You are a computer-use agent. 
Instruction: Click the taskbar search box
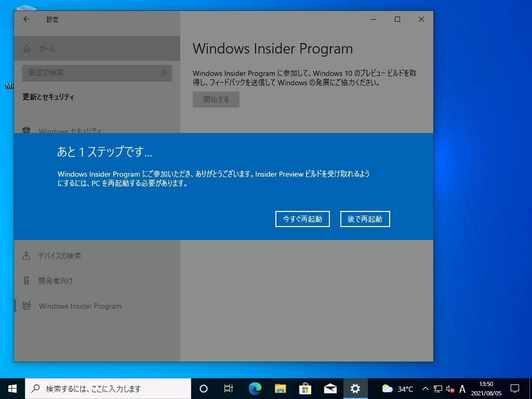(108, 389)
